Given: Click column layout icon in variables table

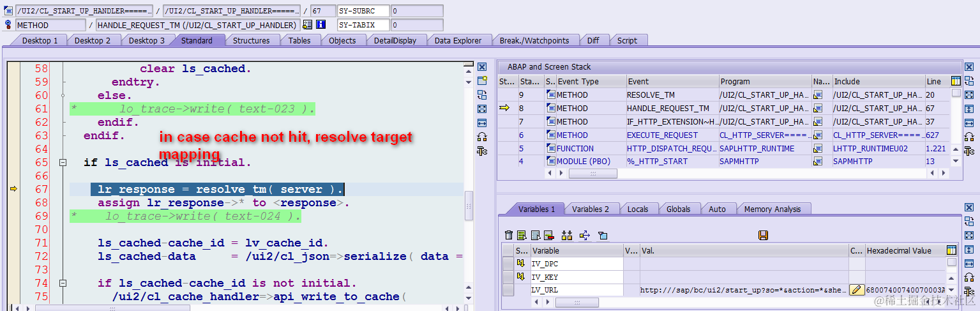Looking at the screenshot, I should [952, 250].
